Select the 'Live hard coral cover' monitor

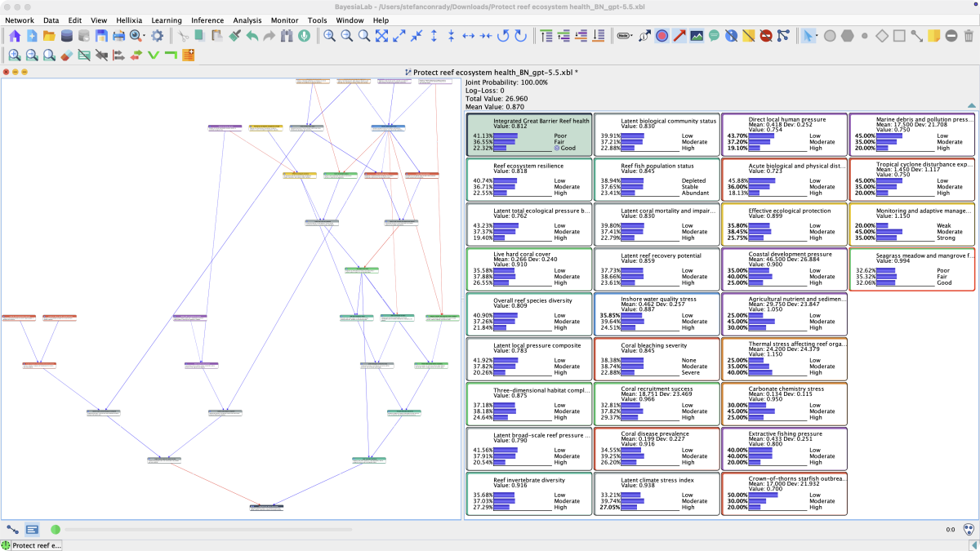pyautogui.click(x=529, y=269)
